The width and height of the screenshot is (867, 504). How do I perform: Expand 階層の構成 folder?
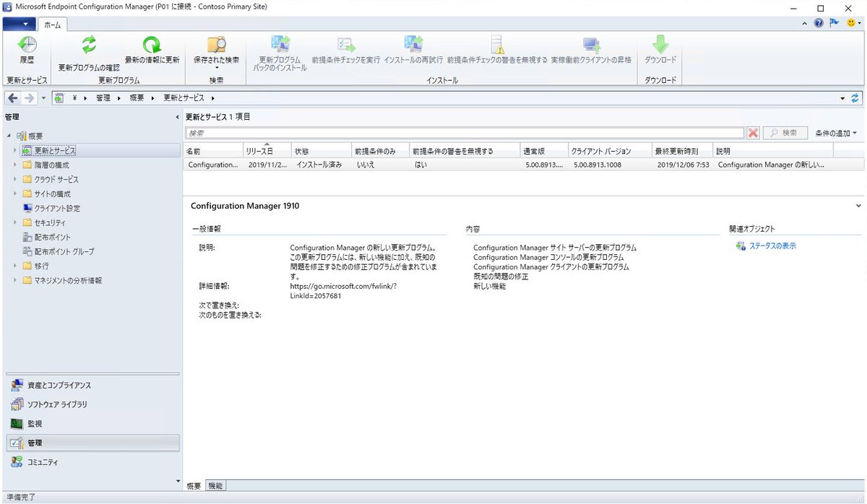14,165
